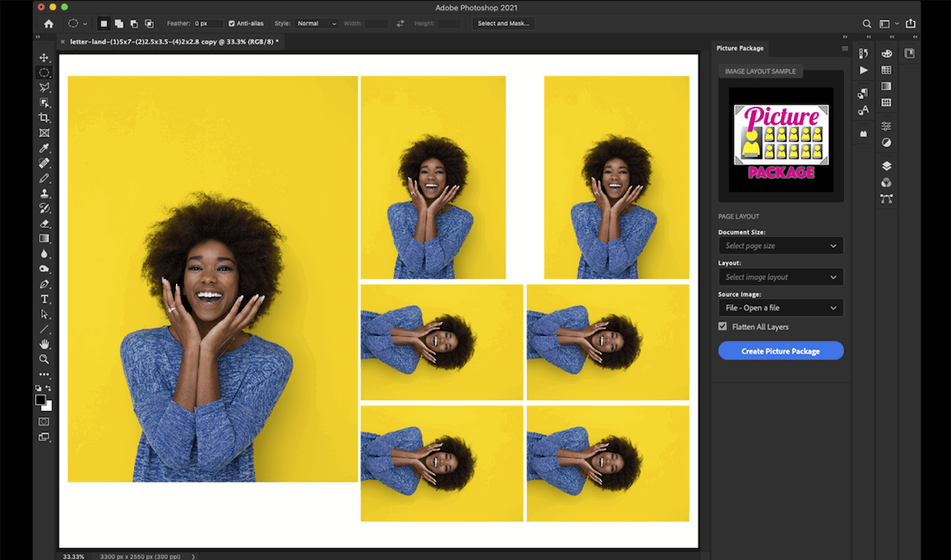The image size is (951, 560).
Task: Open the Layers panel icon
Action: pos(886,166)
